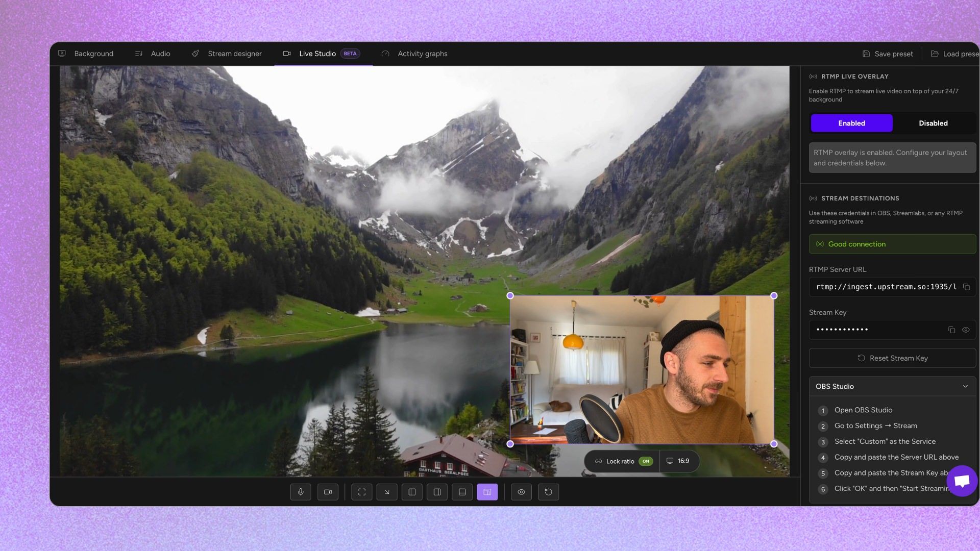The height and width of the screenshot is (551, 980).
Task: Enter fullscreen preview mode
Action: pos(361,492)
